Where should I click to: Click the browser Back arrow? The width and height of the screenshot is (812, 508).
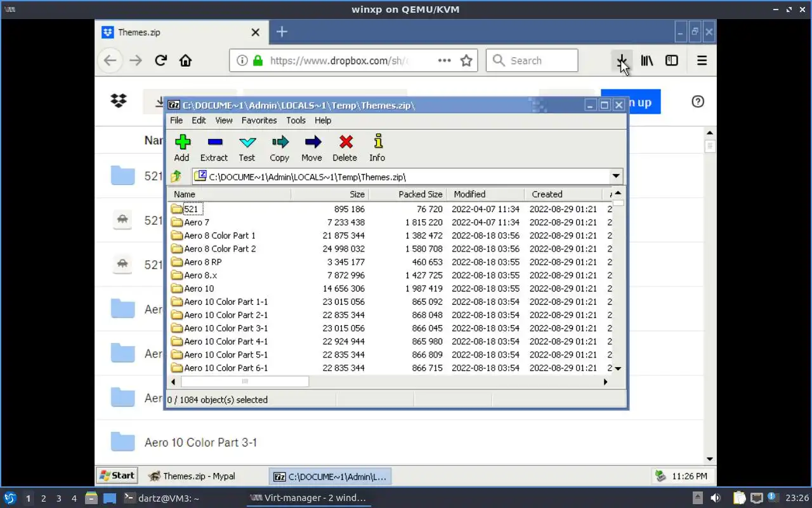[110, 60]
